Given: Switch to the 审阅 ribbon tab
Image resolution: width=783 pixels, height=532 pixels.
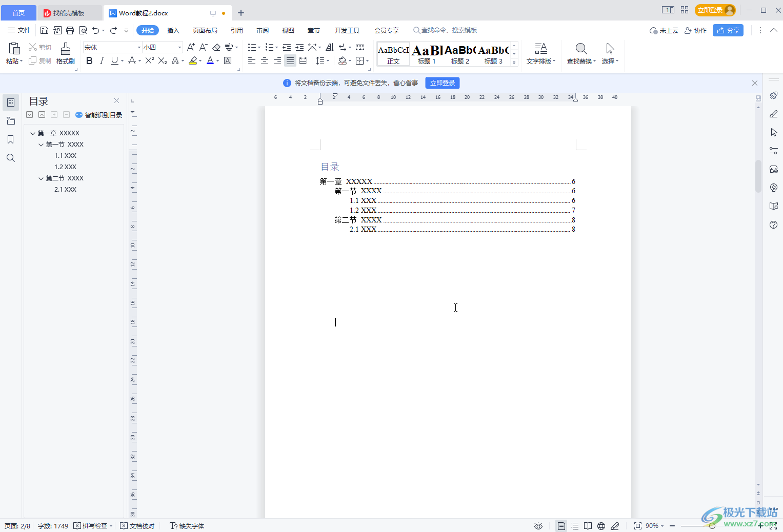Looking at the screenshot, I should pos(263,30).
